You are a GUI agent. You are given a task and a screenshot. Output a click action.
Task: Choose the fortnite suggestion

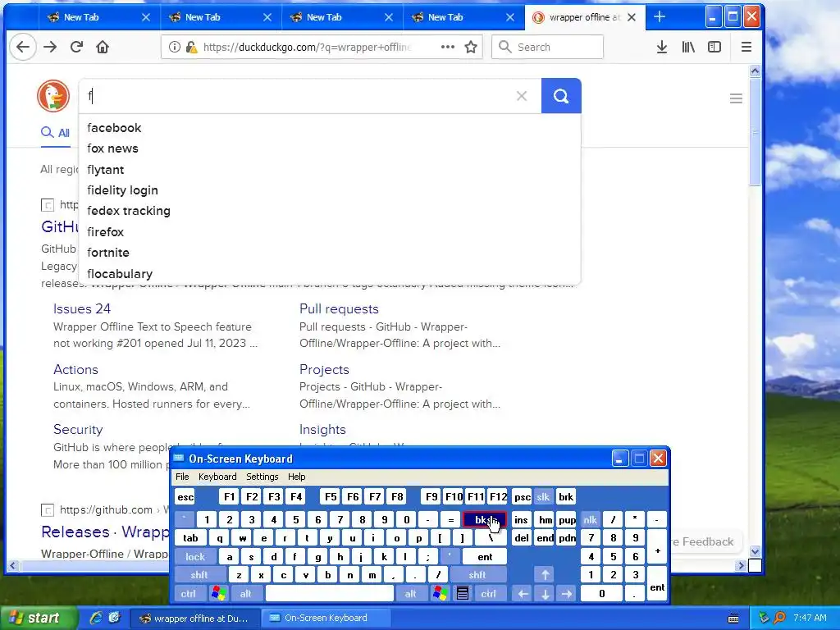click(x=329, y=253)
